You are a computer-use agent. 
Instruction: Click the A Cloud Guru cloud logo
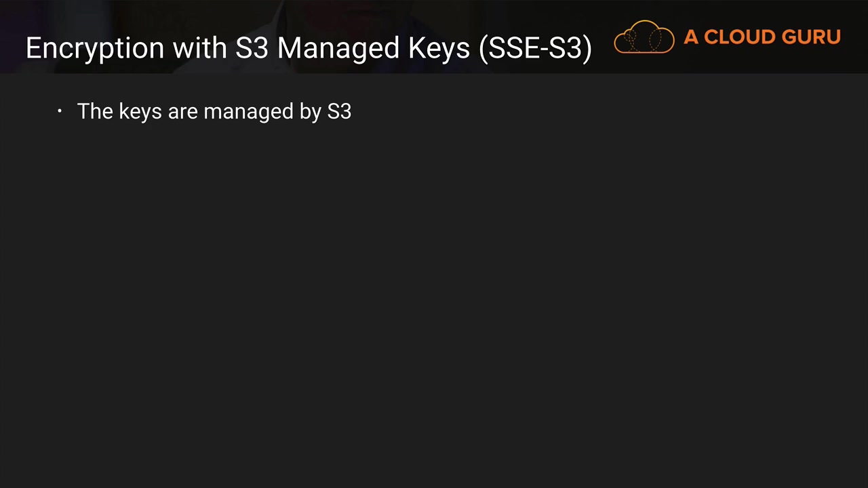(x=644, y=37)
